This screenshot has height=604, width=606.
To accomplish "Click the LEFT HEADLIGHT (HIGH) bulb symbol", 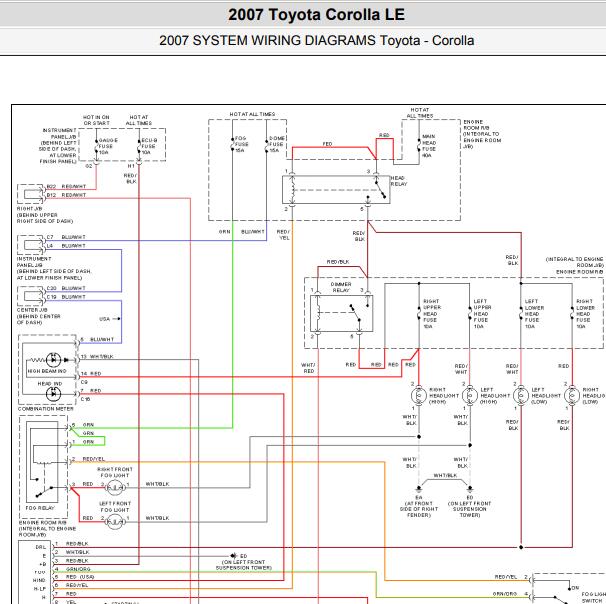I will (x=470, y=396).
